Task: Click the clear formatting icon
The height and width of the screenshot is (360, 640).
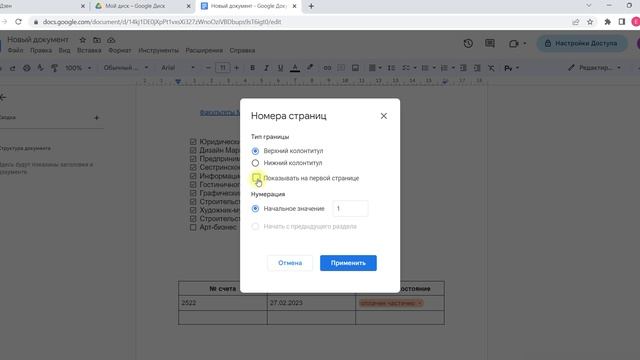Action: click(491, 68)
